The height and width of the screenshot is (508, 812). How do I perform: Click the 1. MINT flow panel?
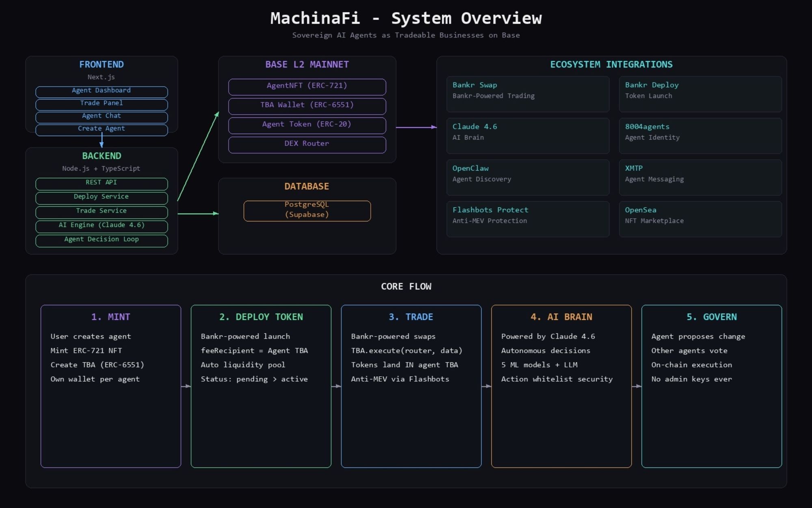point(111,386)
